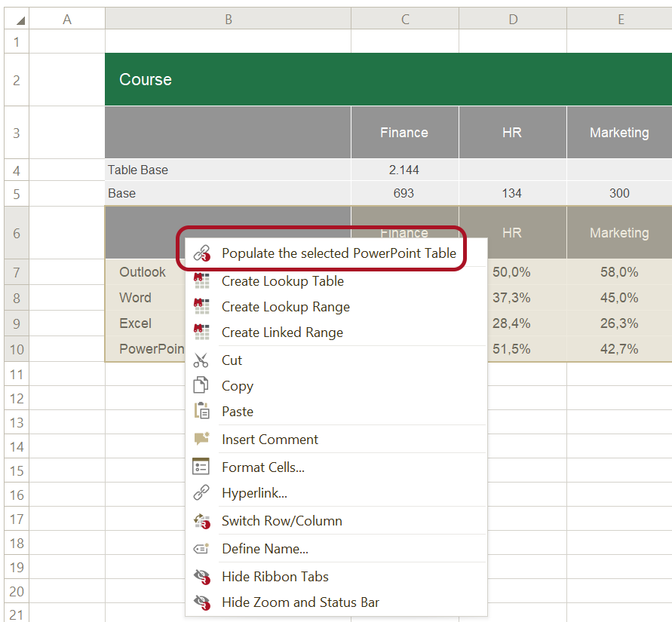Open Format Cells... dialog
This screenshot has width=672, height=622.
(x=262, y=467)
